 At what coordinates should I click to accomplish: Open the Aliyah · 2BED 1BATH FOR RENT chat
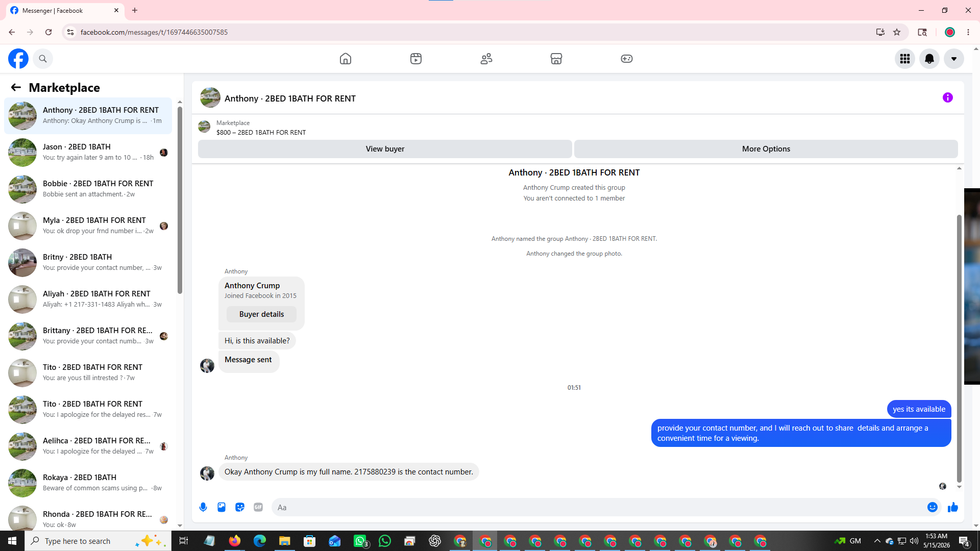(x=88, y=299)
